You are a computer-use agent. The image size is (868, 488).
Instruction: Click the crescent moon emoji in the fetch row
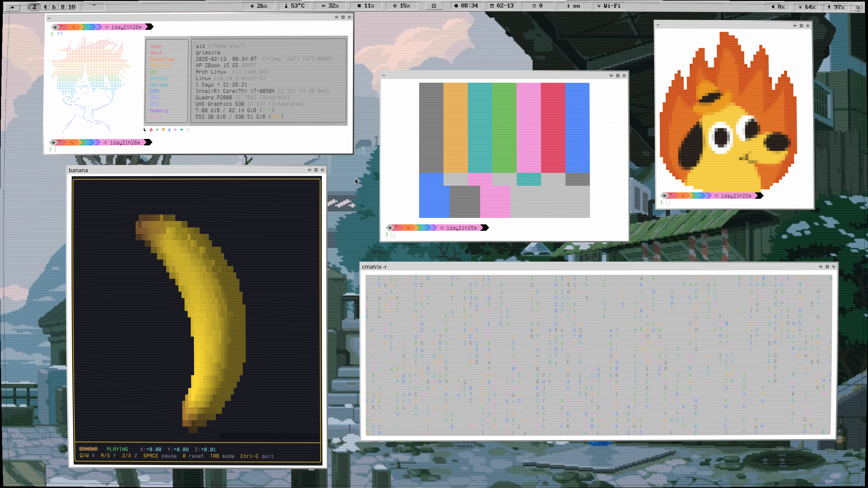145,129
